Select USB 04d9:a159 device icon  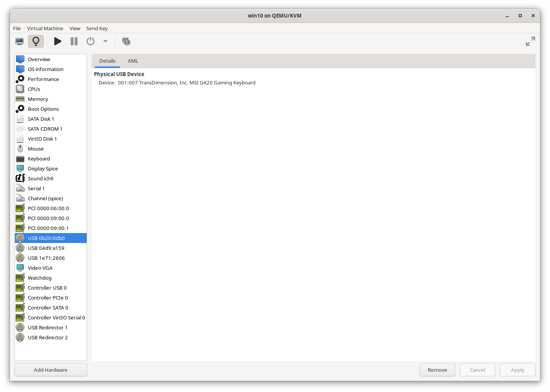coord(20,248)
